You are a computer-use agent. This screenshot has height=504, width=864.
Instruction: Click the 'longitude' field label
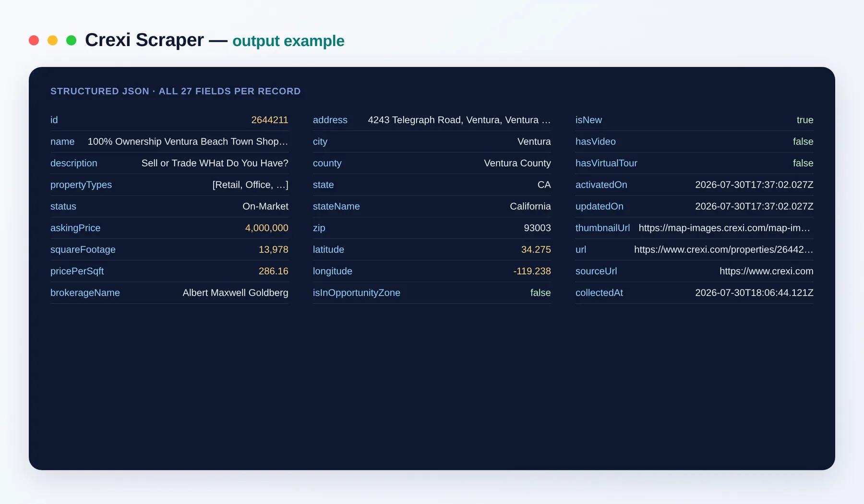(332, 271)
